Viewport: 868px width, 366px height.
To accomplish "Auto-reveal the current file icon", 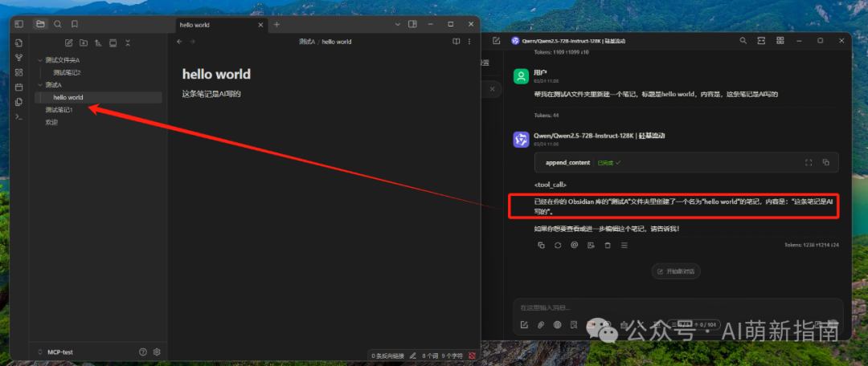I will (x=113, y=43).
